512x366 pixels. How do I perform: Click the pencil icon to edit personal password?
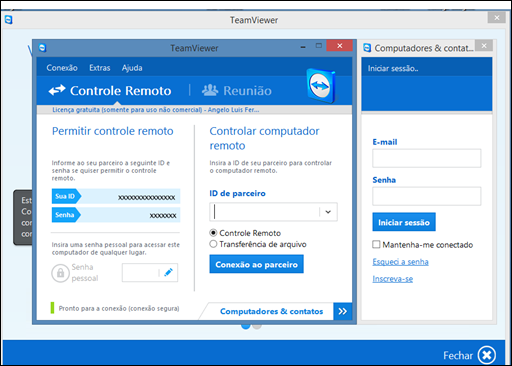pos(168,272)
